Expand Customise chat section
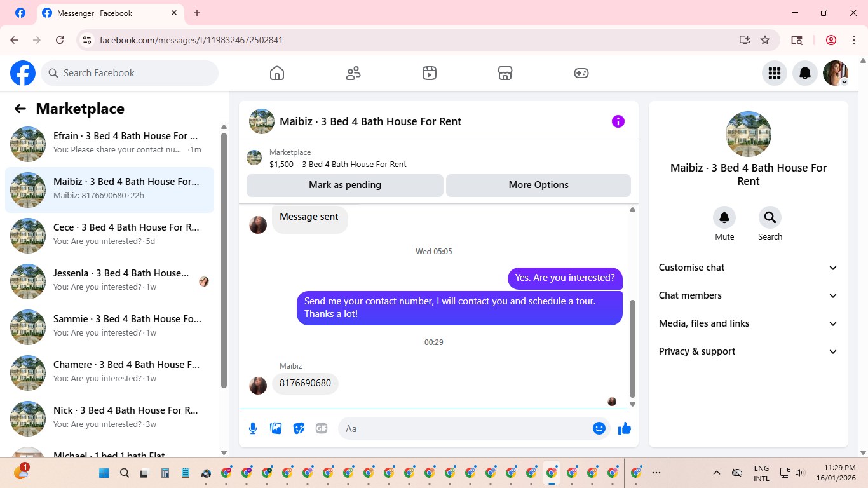The width and height of the screenshot is (868, 488). [749, 268]
